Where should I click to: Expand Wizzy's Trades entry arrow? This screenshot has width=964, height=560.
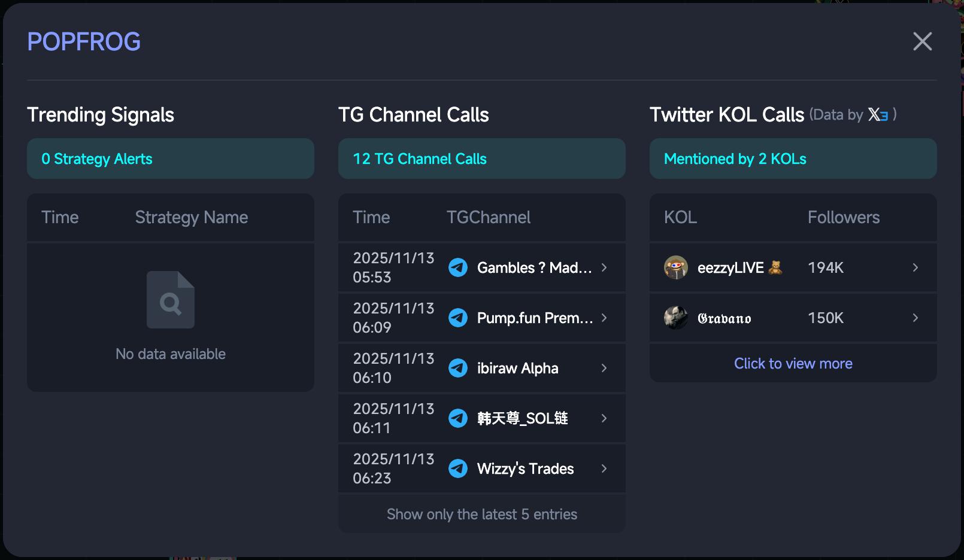(604, 468)
